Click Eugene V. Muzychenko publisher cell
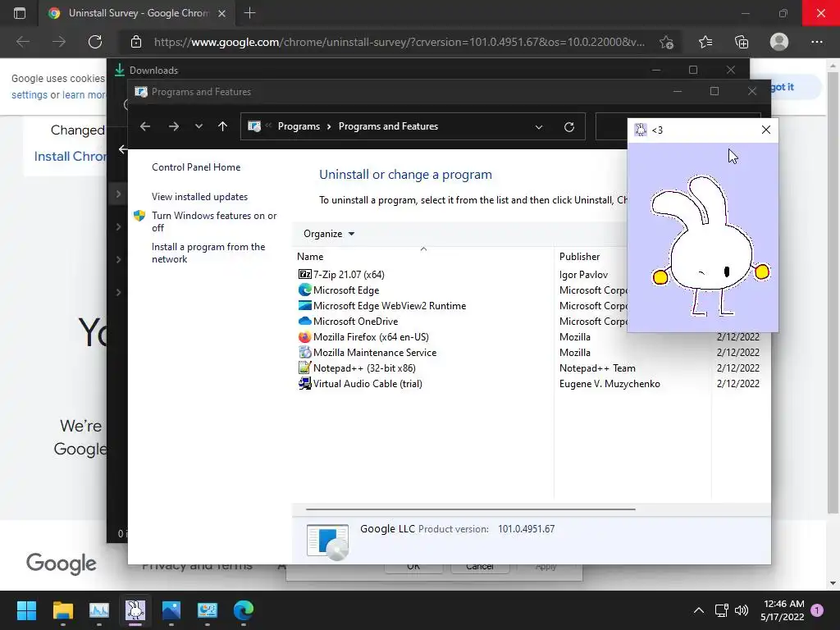840x630 pixels. 609,384
